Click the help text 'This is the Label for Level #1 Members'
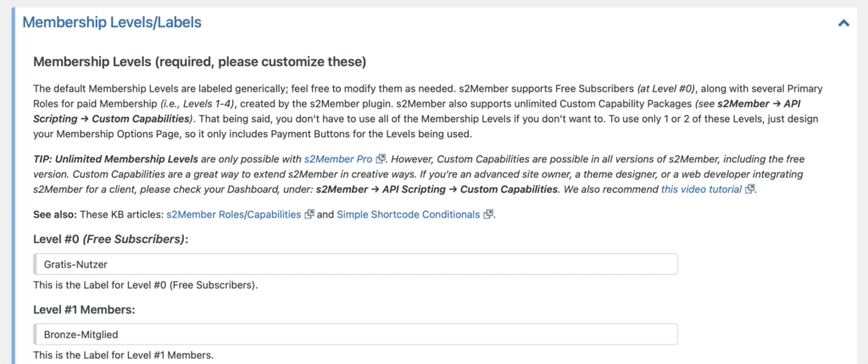 point(123,356)
